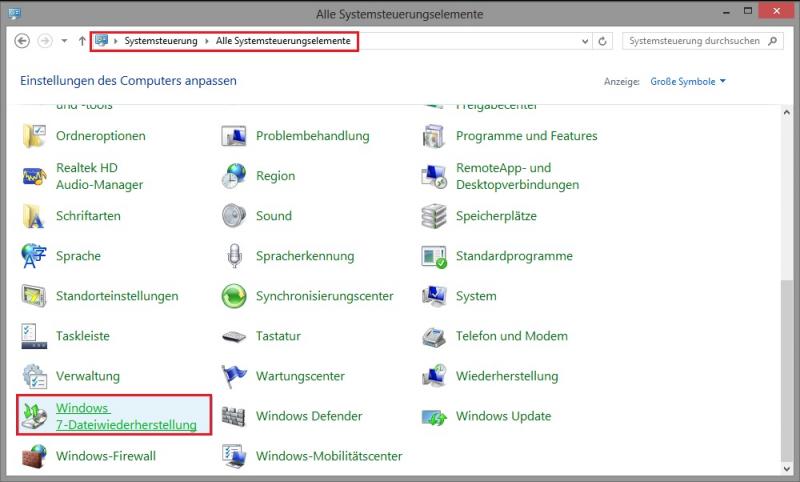Click the Sprache globe icon
800x482 pixels.
(x=34, y=256)
